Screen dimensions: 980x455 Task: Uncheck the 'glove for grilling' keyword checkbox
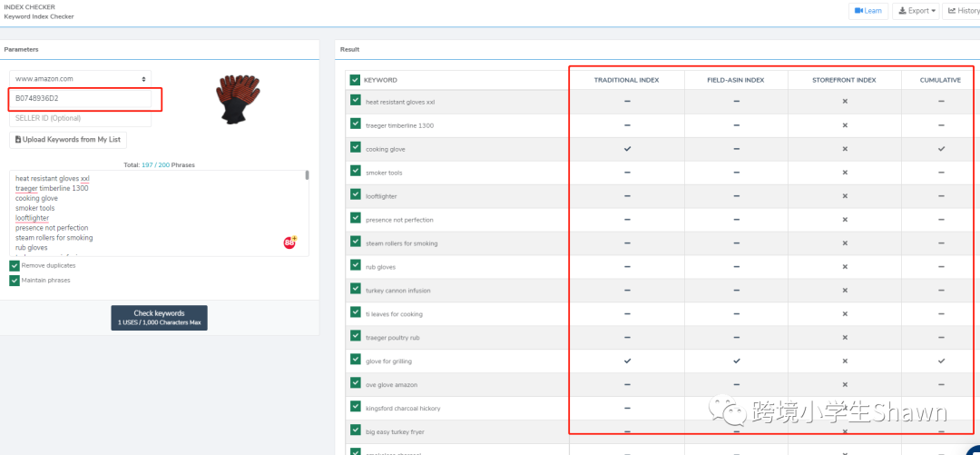[x=355, y=361]
